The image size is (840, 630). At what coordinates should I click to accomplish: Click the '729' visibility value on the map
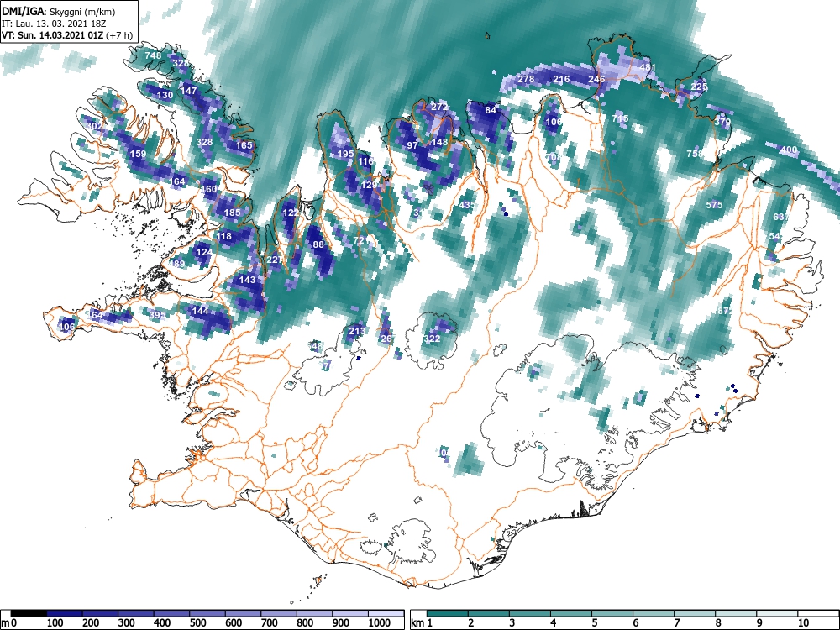tap(361, 240)
